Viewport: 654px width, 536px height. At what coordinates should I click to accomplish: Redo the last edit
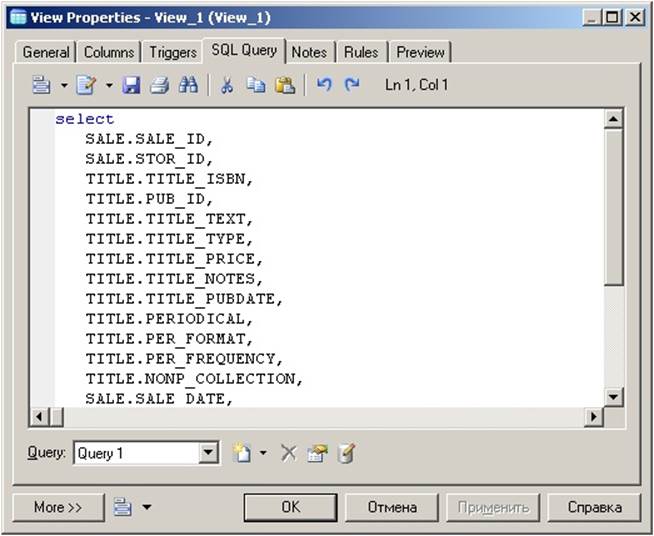(x=352, y=85)
